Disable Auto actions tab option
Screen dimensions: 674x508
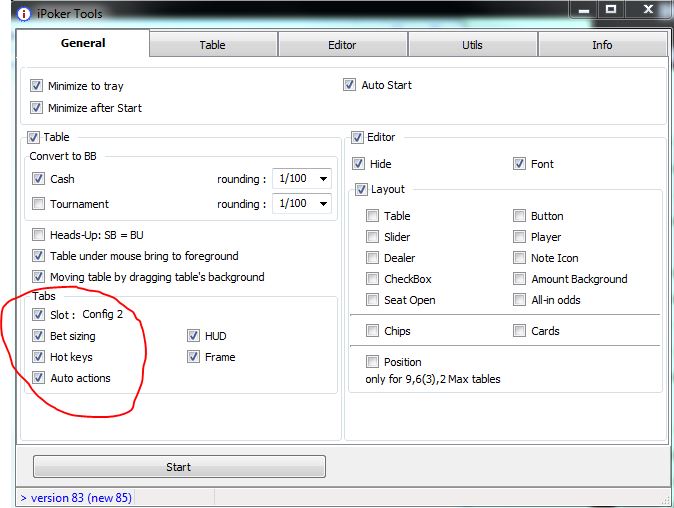38,378
